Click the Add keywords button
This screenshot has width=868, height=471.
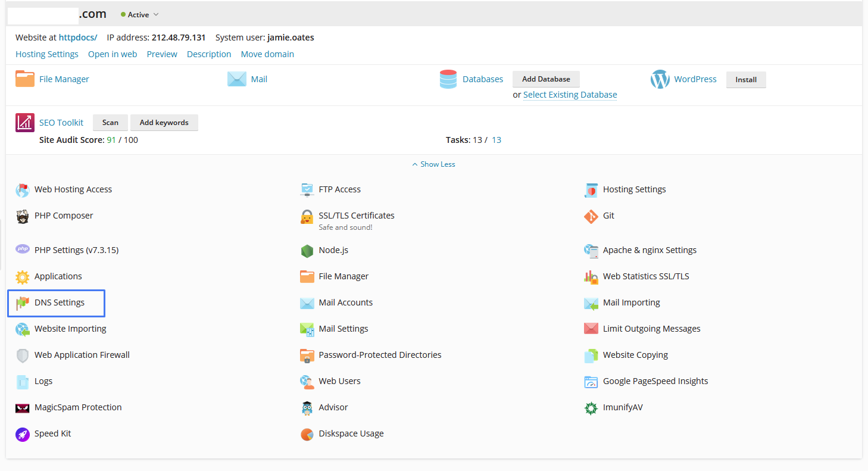click(x=164, y=123)
